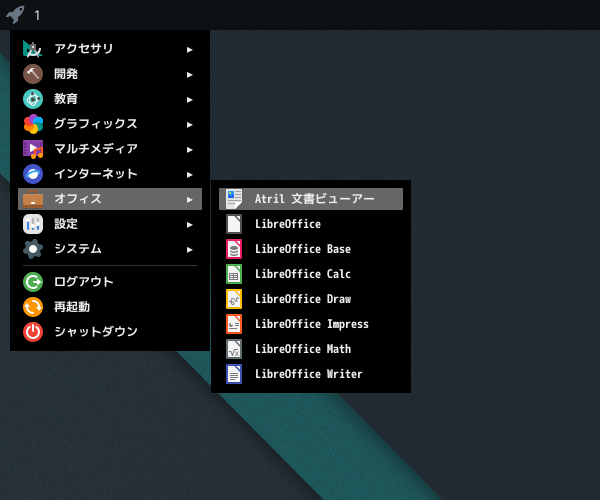The height and width of the screenshot is (500, 600).
Task: Click the red シャットダウン power icon
Action: click(x=33, y=332)
